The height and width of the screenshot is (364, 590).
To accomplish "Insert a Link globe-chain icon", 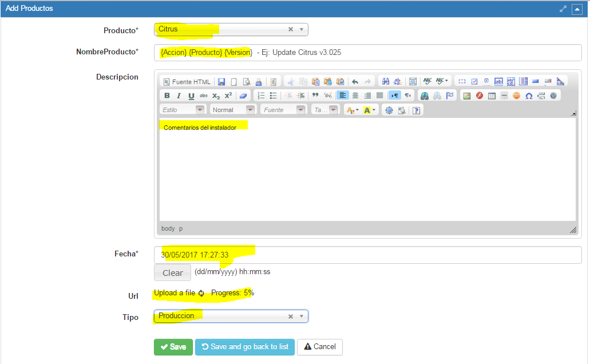I will click(x=425, y=96).
